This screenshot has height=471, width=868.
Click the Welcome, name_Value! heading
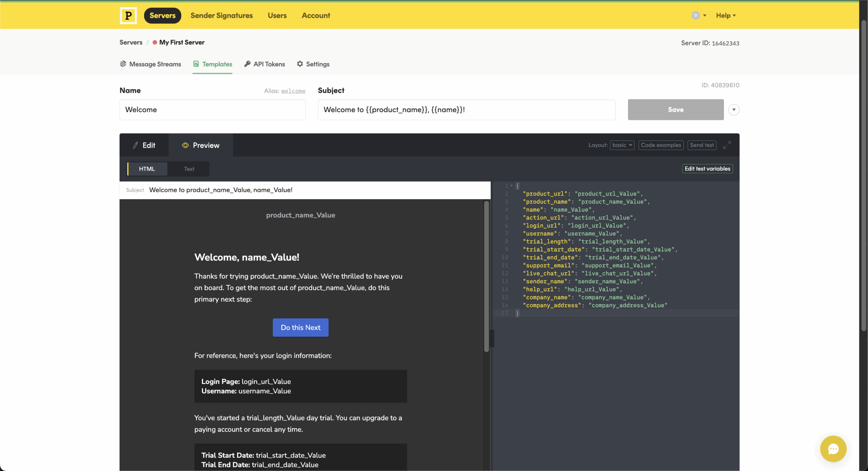click(247, 258)
